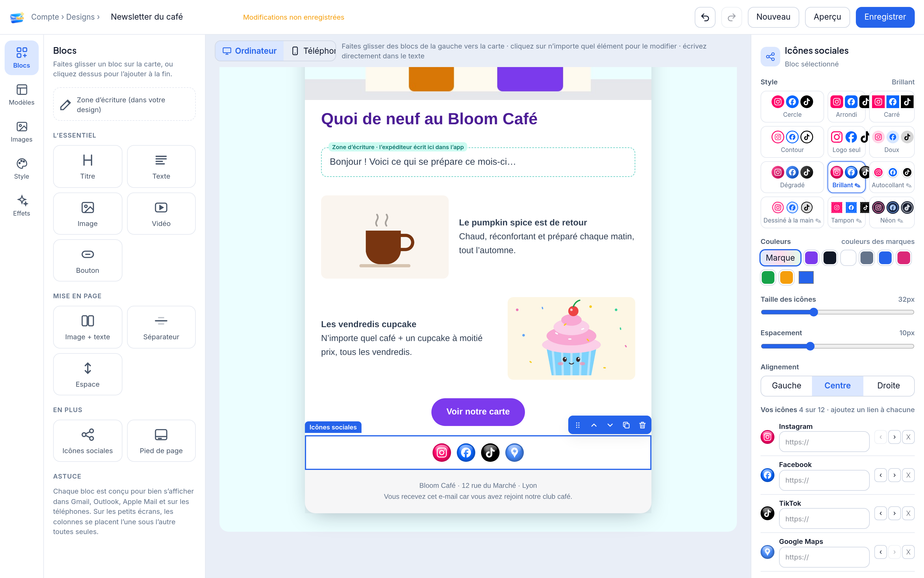Add a Titre block
924x578 pixels.
pyautogui.click(x=87, y=166)
